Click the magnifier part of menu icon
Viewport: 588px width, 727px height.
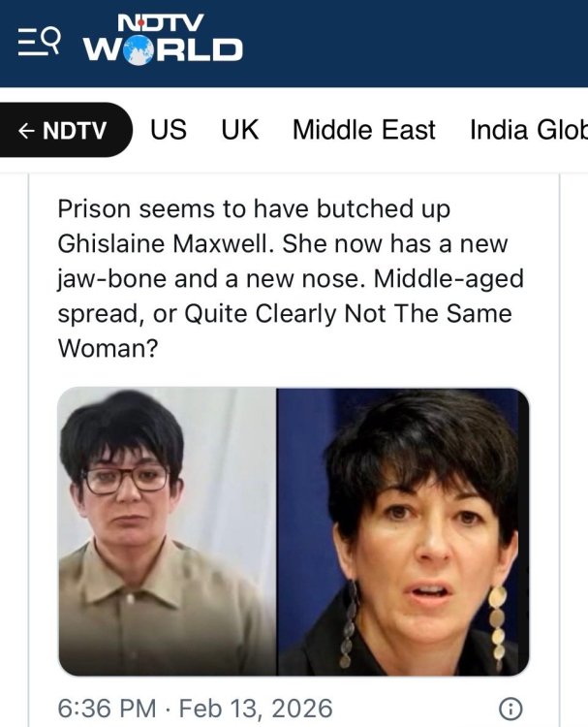pos(51,39)
